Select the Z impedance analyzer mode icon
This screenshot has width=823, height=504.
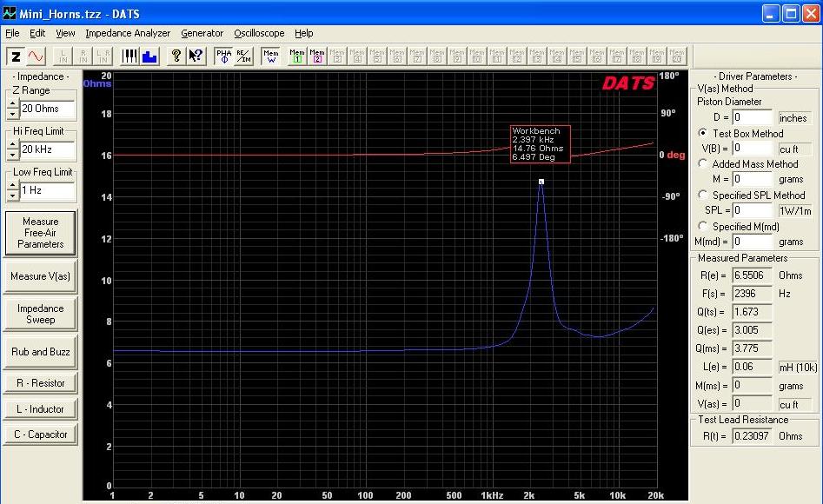pyautogui.click(x=16, y=56)
